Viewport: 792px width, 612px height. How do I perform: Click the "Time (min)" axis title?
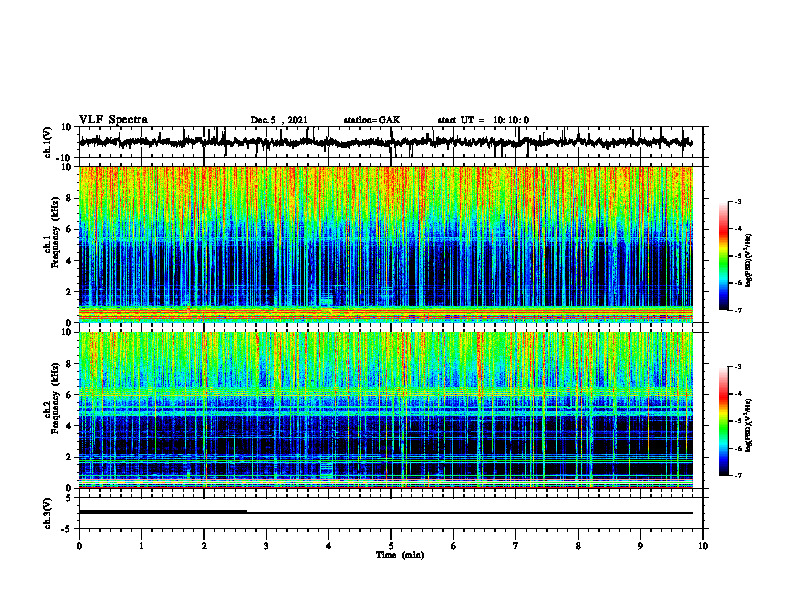point(400,555)
